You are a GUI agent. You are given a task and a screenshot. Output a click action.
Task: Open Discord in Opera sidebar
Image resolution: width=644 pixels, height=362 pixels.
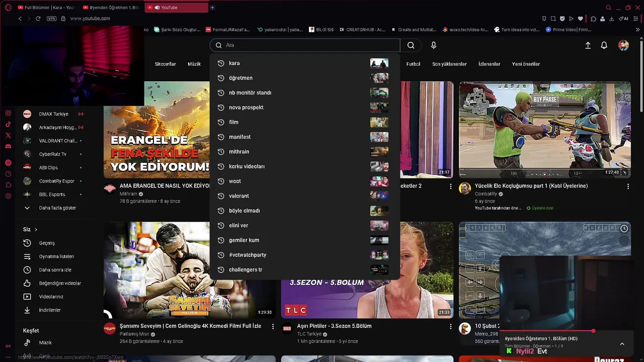[x=8, y=146]
